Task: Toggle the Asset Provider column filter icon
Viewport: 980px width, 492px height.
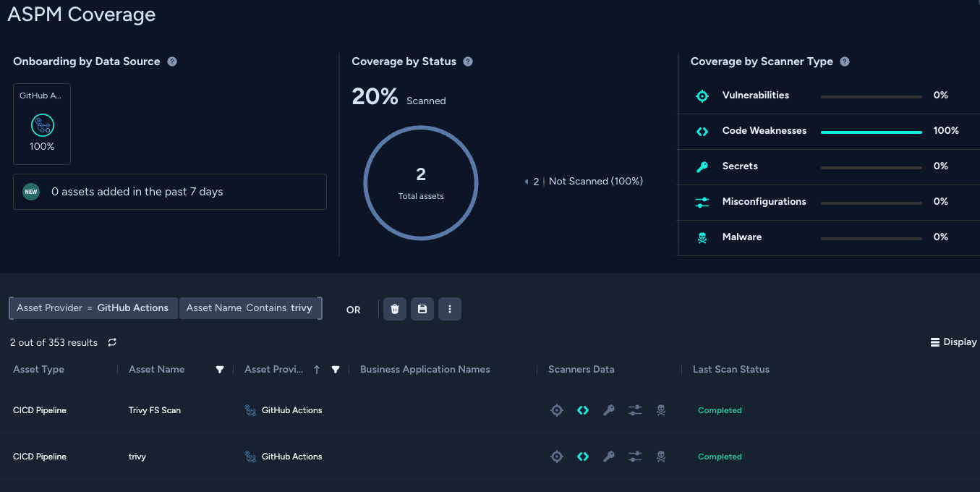Action: pyautogui.click(x=335, y=369)
